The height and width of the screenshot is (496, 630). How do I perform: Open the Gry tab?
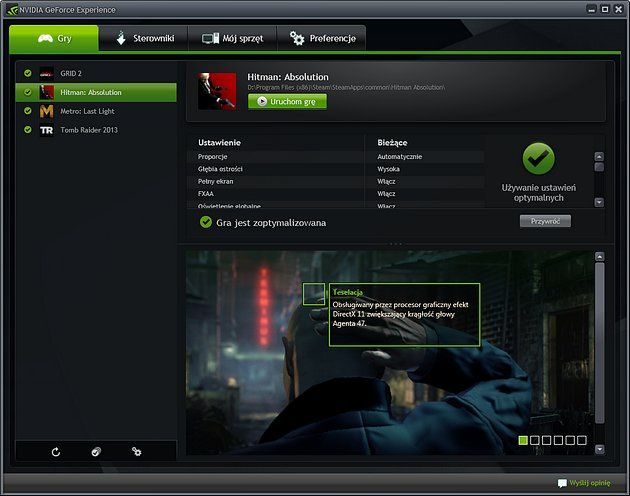pyautogui.click(x=54, y=38)
